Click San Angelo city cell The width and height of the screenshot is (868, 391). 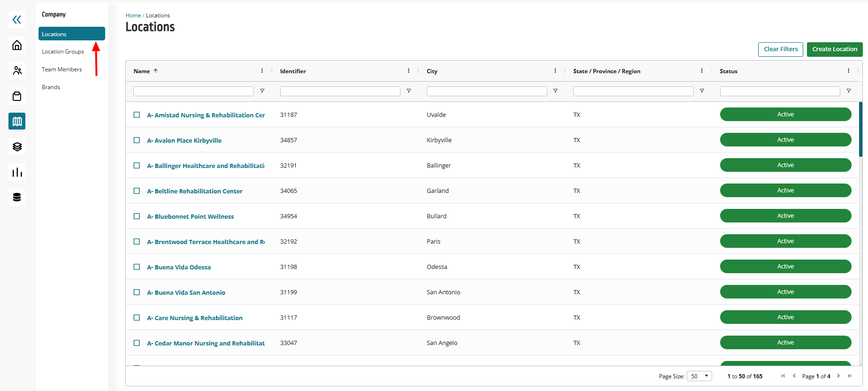[x=442, y=343]
